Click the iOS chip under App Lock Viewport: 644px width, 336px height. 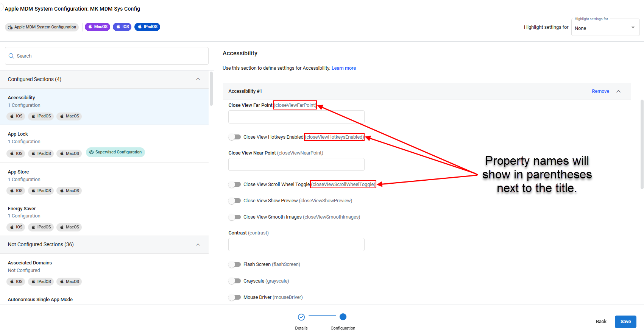16,153
